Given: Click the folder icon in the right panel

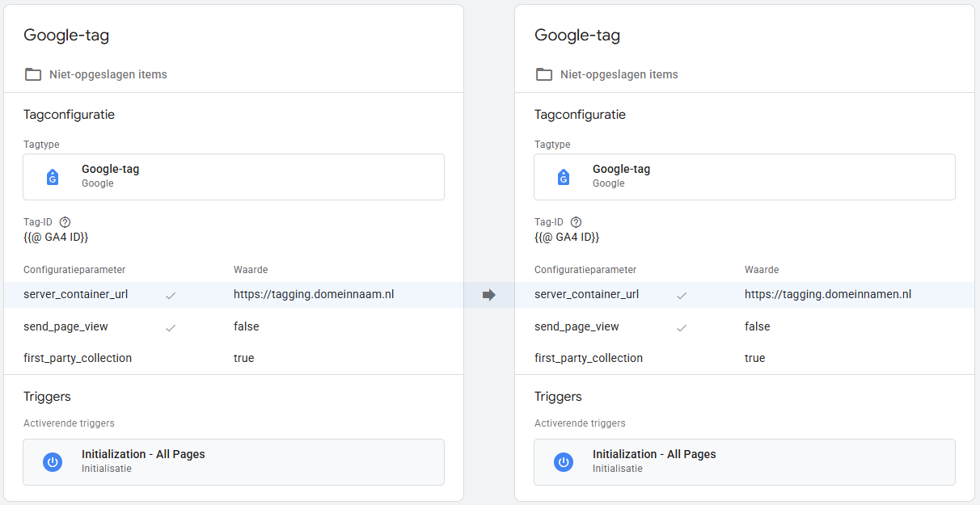Looking at the screenshot, I should coord(544,74).
